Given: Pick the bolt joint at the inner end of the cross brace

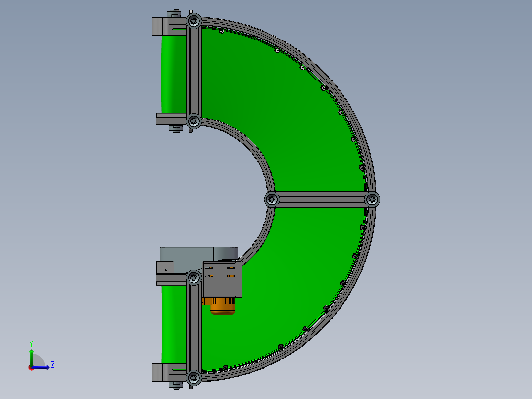Looking at the screenshot, I should point(272,199).
